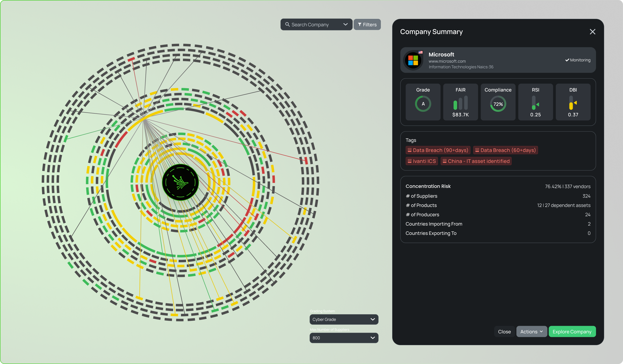
Task: Click the Compliance 72% ring gauge
Action: tap(498, 104)
